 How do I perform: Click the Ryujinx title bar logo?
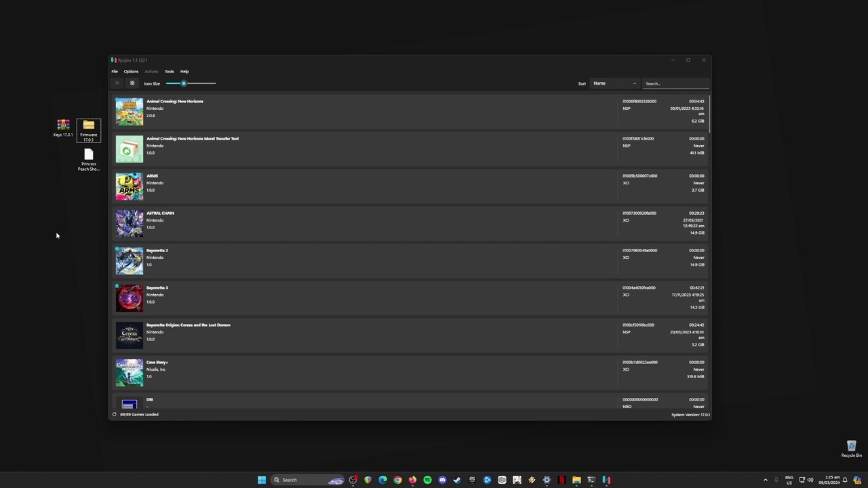click(114, 60)
